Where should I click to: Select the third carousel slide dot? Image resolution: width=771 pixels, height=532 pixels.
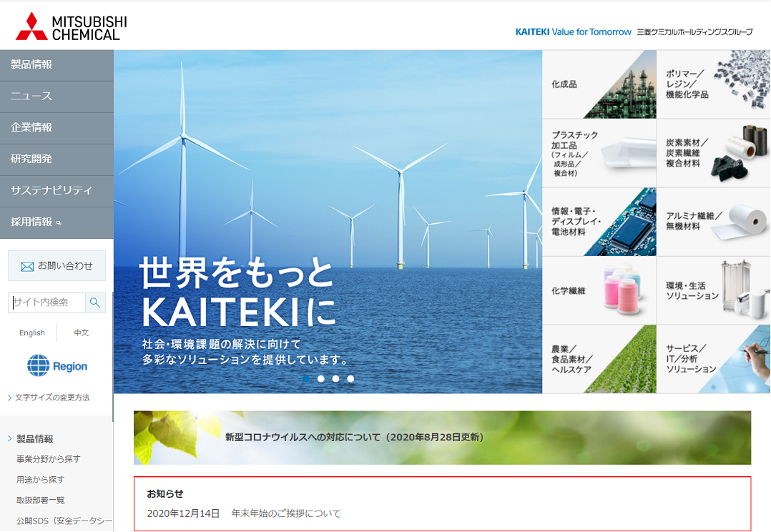[x=335, y=378]
